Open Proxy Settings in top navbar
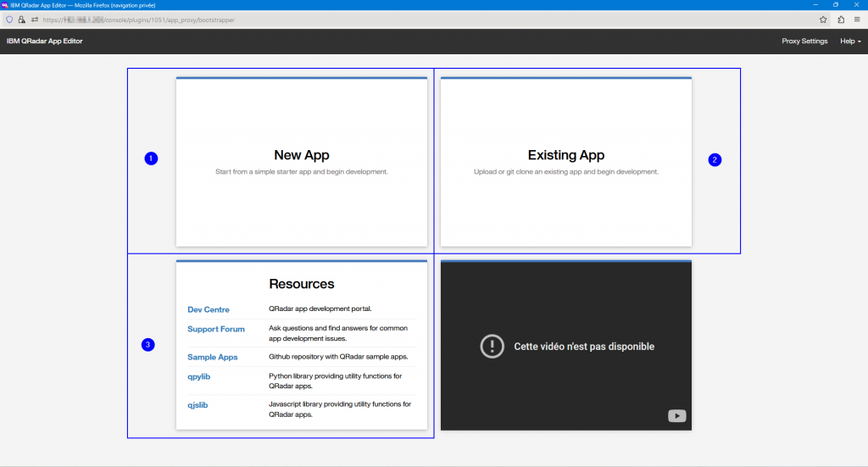 [x=804, y=42]
